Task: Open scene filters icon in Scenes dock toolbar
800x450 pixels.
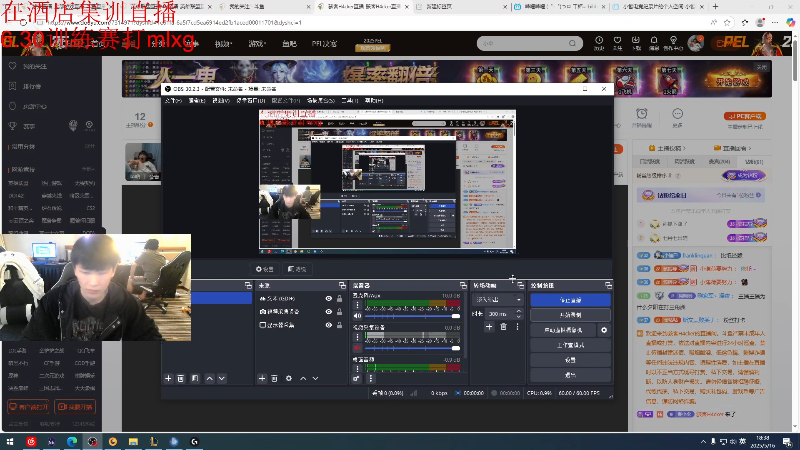Action: 195,379
